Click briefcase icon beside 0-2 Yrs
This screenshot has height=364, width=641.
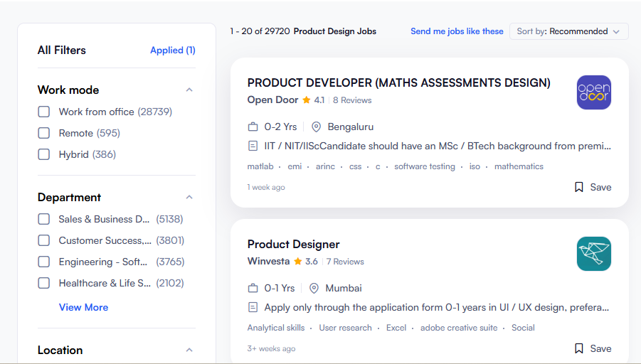coord(253,127)
